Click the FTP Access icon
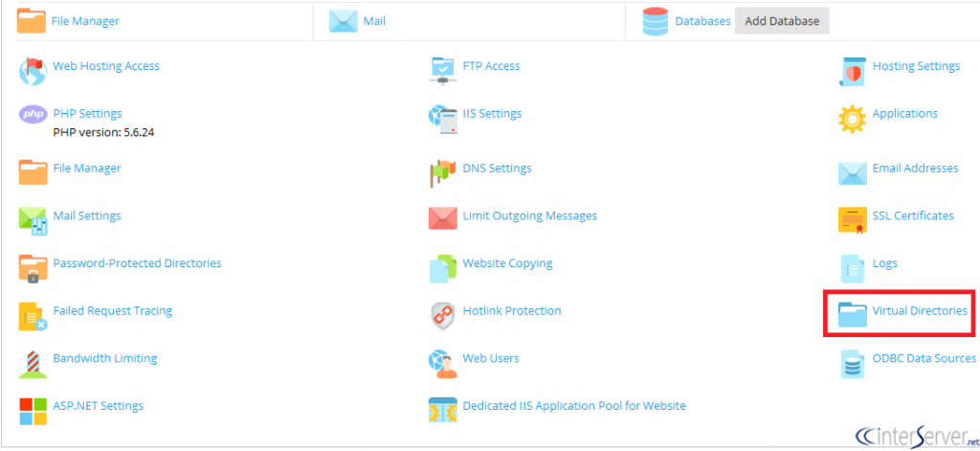The image size is (980, 451). tap(443, 71)
